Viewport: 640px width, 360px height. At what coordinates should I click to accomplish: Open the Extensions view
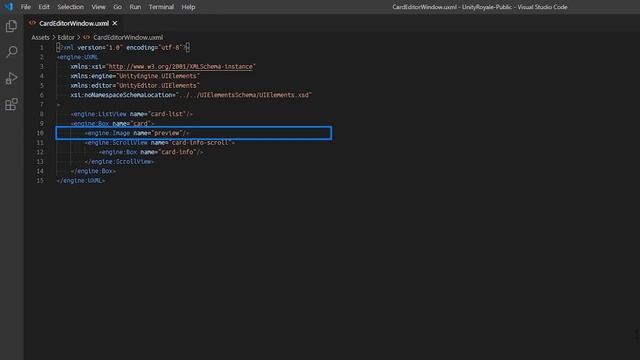11,104
